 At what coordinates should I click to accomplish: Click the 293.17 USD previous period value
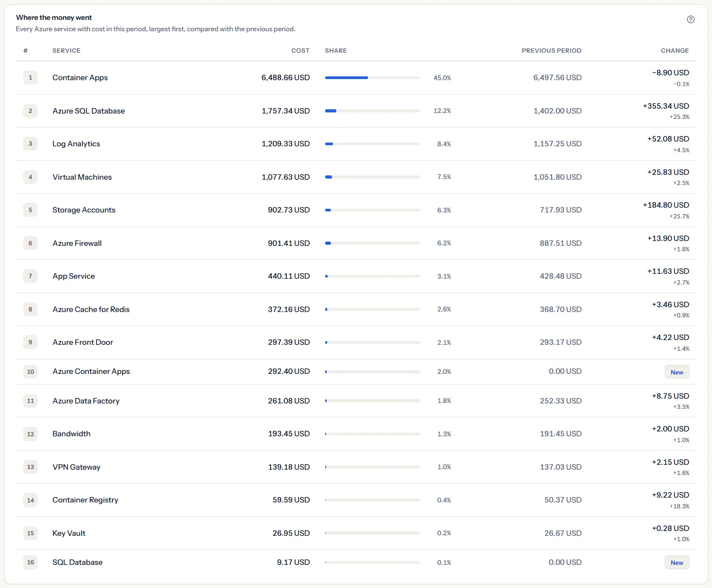561,342
